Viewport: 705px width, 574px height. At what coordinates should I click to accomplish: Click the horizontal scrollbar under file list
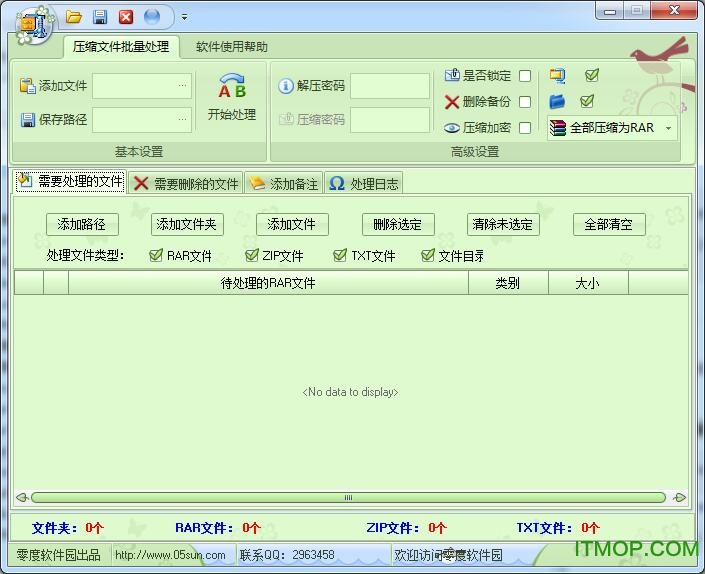(x=348, y=497)
